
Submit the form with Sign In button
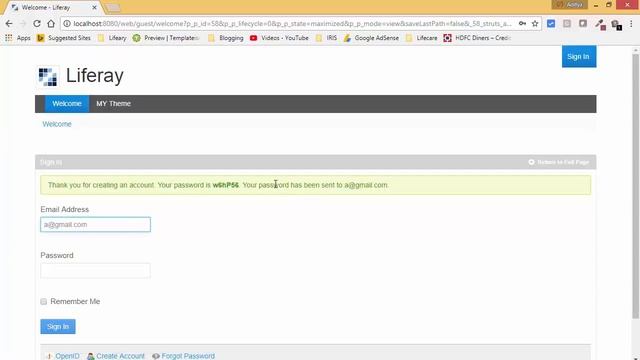click(58, 327)
